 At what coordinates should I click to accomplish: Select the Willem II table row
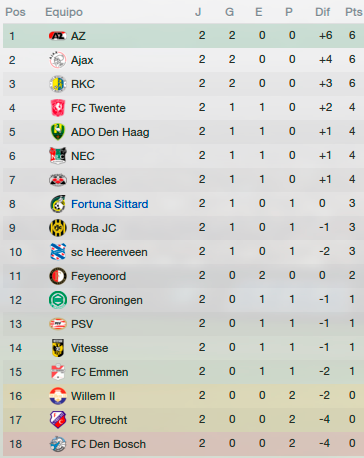pyautogui.click(x=183, y=396)
